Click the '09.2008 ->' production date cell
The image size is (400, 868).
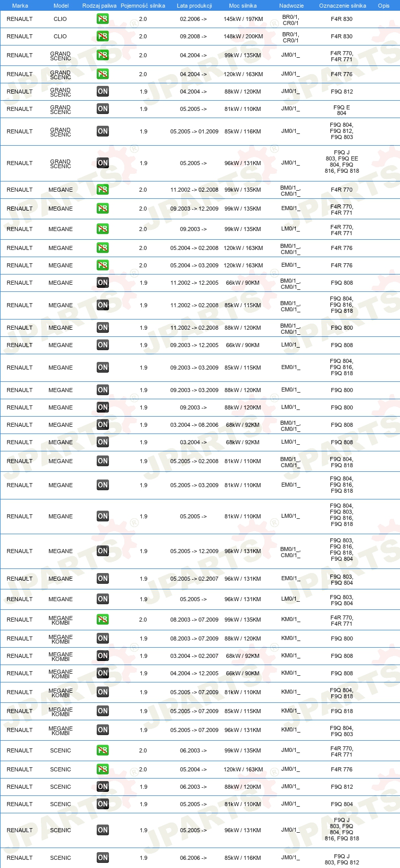(x=193, y=36)
